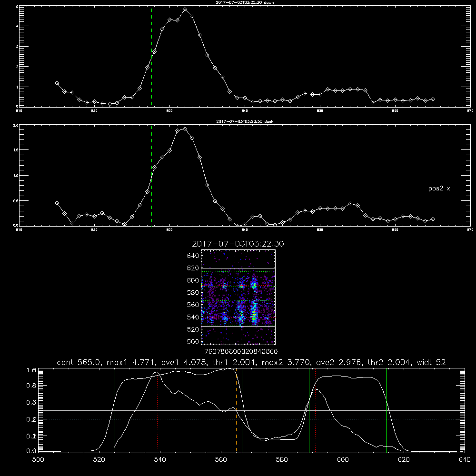
Task: Click the green vertical line at 567 in bottom plot
Action: [242, 410]
